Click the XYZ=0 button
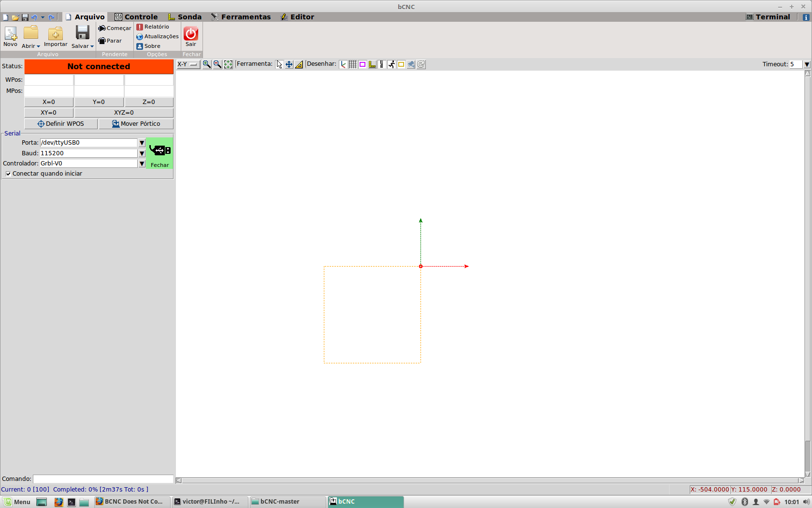812x508 pixels. tap(124, 113)
